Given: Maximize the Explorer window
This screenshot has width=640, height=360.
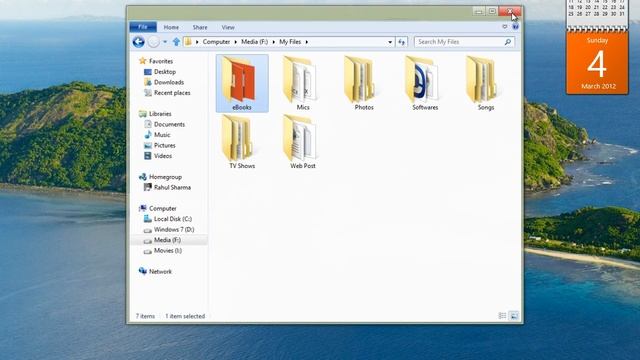Looking at the screenshot, I should click(x=492, y=11).
